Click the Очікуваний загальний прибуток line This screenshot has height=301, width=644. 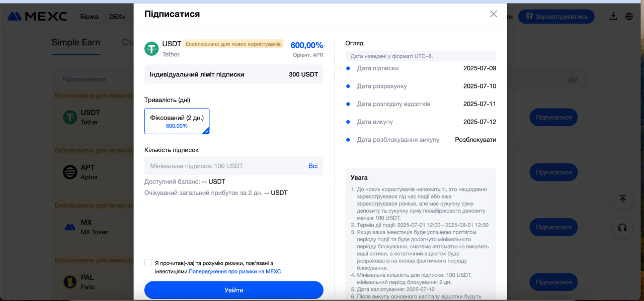tap(216, 192)
